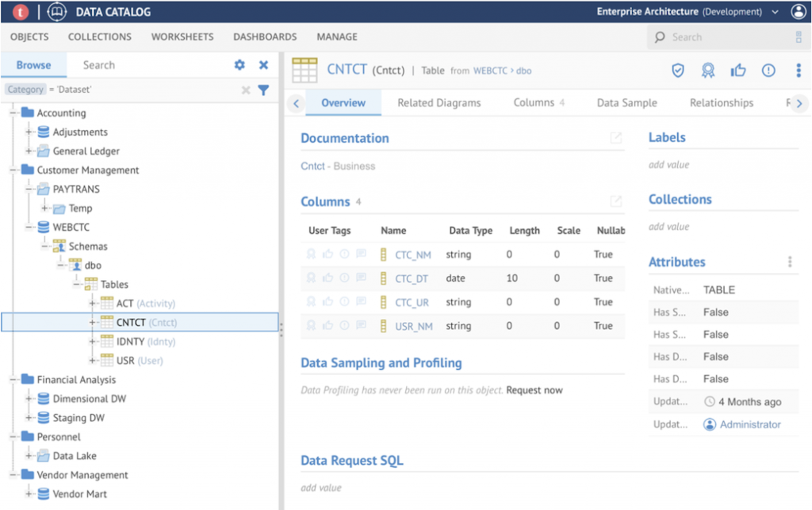Click the comment icon on CTC_NM row

coord(361,254)
